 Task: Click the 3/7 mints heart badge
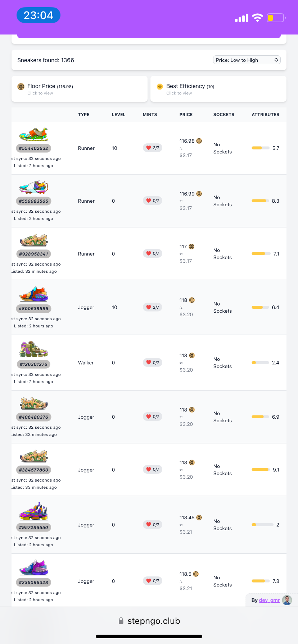[x=153, y=148]
